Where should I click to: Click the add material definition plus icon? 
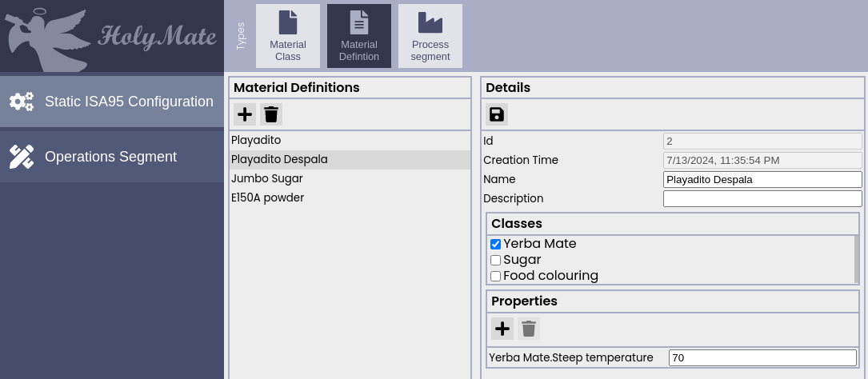(x=245, y=114)
